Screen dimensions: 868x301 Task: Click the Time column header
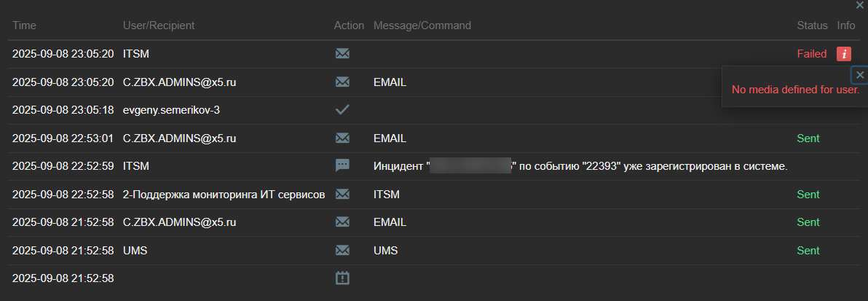tap(24, 26)
